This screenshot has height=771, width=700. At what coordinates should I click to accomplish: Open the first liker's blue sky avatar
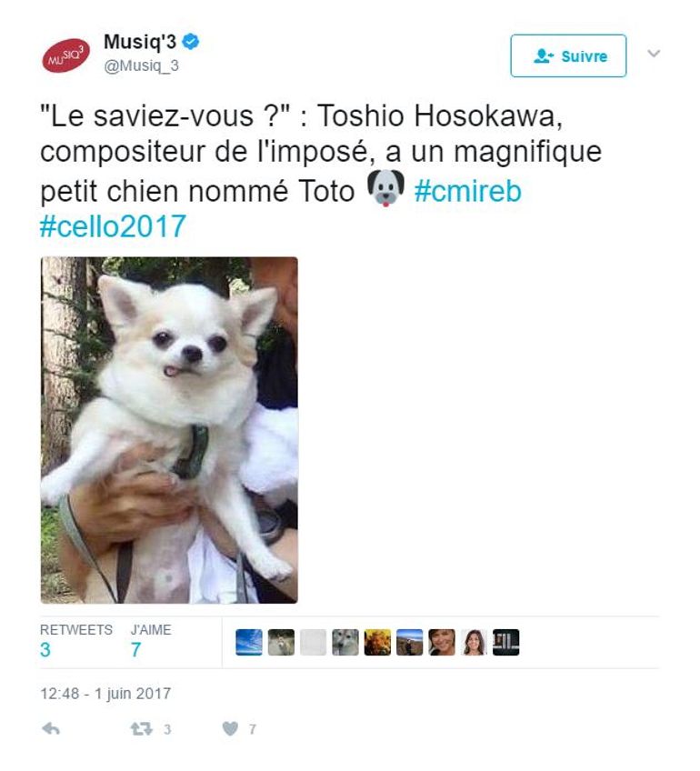249,642
